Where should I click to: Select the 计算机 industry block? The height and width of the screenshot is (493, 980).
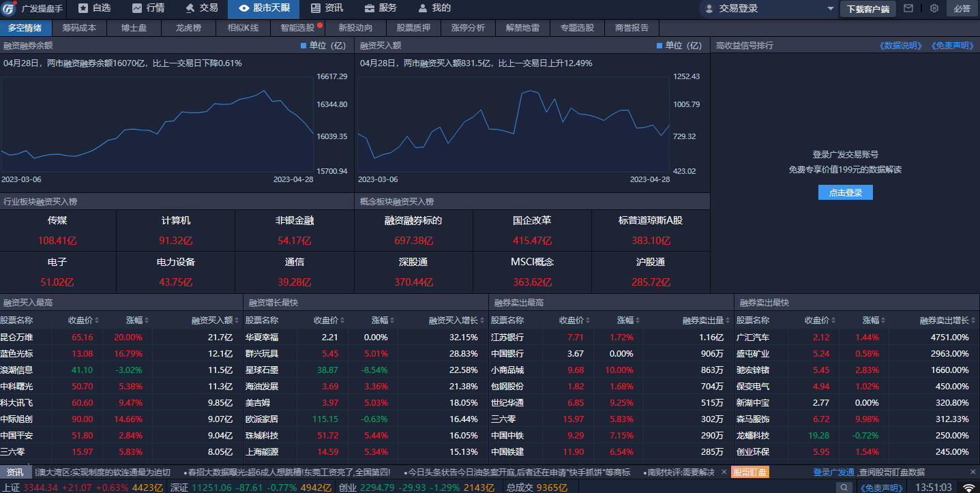pos(176,230)
